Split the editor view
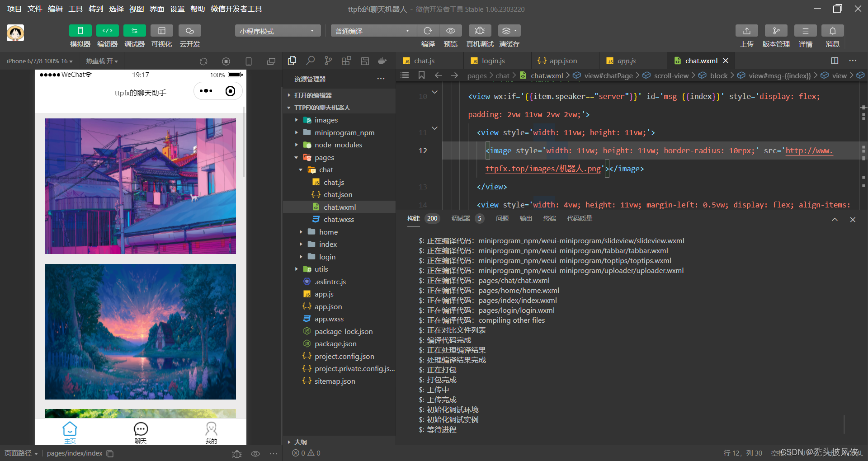This screenshot has width=868, height=461. (835, 61)
